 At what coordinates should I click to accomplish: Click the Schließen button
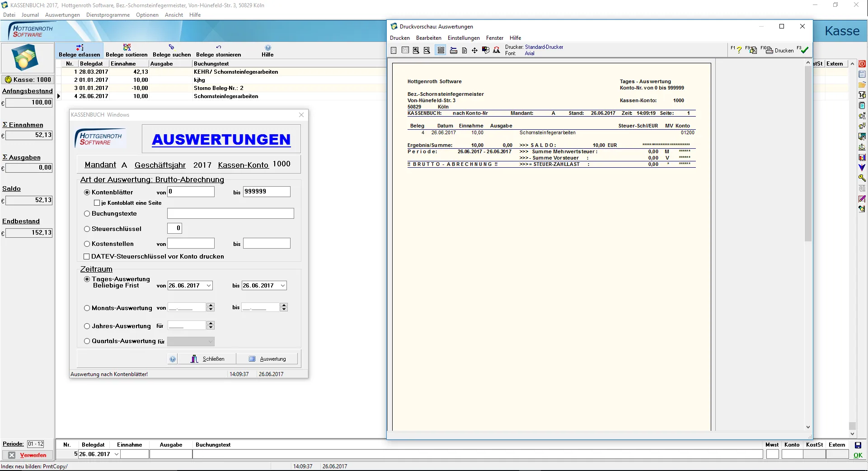pyautogui.click(x=208, y=359)
